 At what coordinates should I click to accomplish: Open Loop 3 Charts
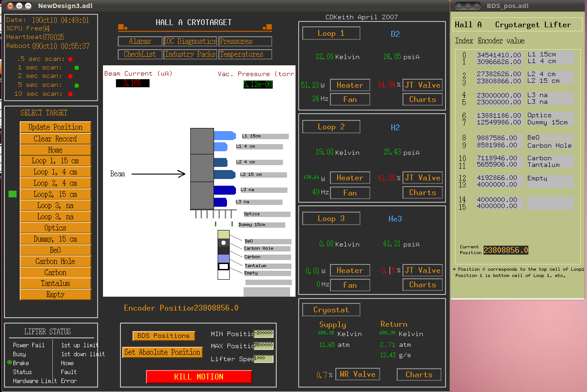click(x=423, y=285)
